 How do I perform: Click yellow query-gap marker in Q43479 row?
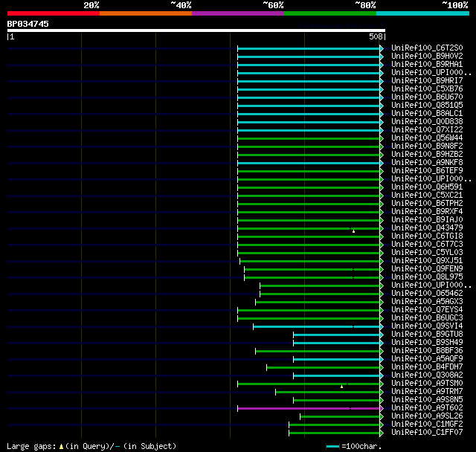click(354, 231)
